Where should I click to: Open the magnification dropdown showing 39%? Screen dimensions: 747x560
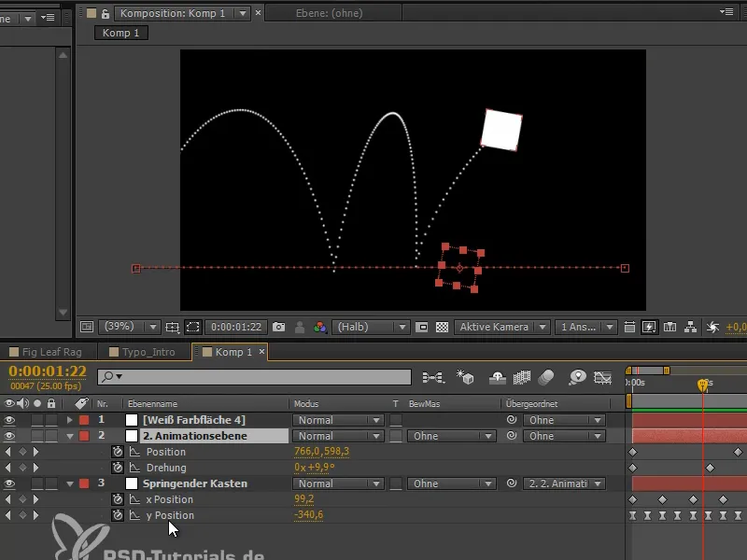(x=129, y=328)
